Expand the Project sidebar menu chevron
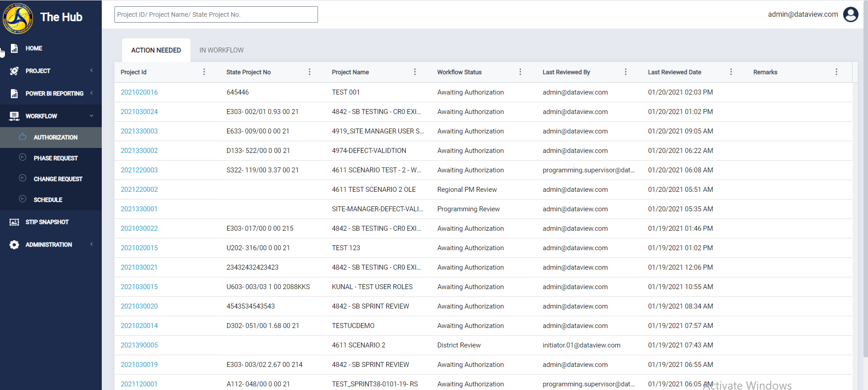868x390 pixels. pos(91,71)
